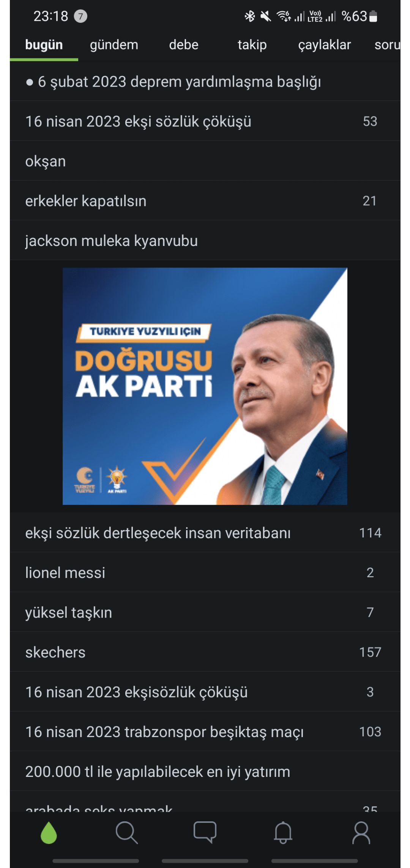
Task: Open the profile person icon
Action: pyautogui.click(x=361, y=833)
